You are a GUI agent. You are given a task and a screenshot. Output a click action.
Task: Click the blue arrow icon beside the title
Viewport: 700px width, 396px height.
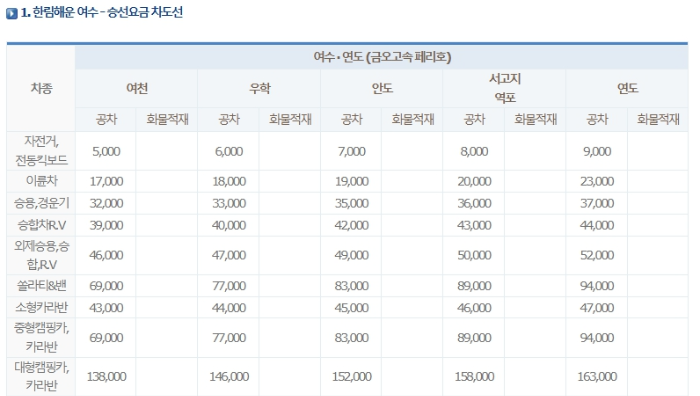(x=12, y=13)
